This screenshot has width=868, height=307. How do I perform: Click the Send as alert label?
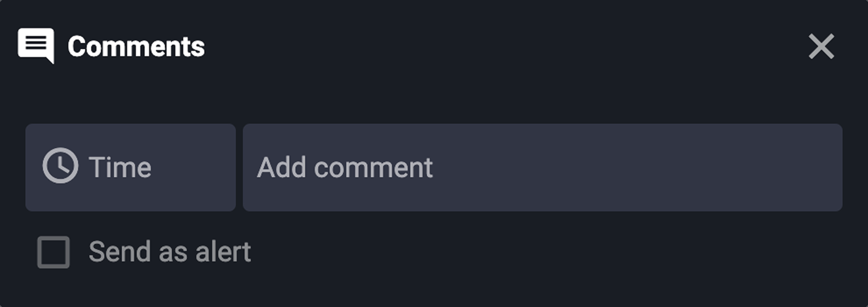coord(171,252)
